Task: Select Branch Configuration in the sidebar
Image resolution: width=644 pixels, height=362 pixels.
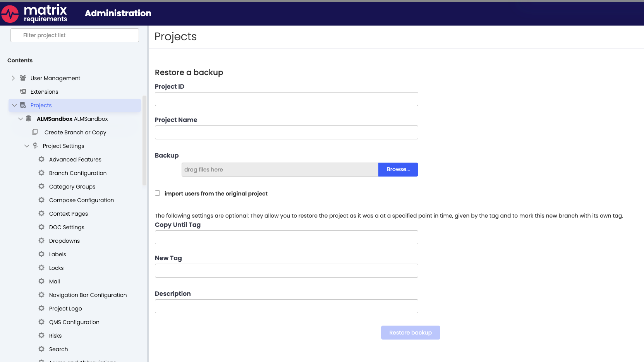Action: coord(77,173)
